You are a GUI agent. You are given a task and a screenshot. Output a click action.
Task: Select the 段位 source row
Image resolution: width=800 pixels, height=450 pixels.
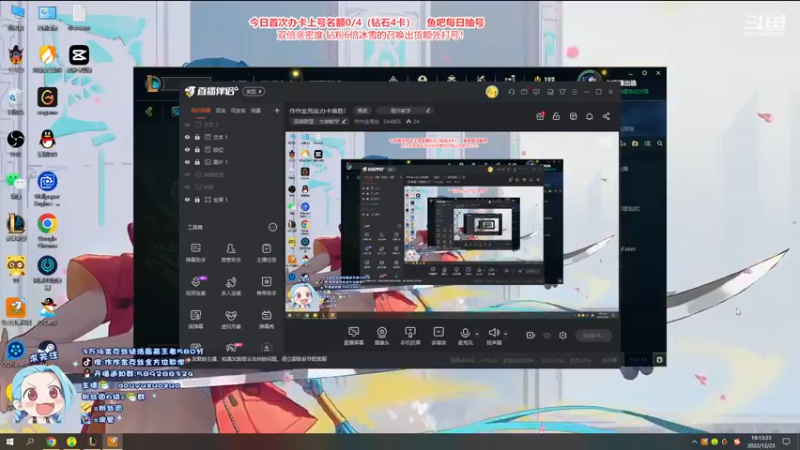(231, 149)
